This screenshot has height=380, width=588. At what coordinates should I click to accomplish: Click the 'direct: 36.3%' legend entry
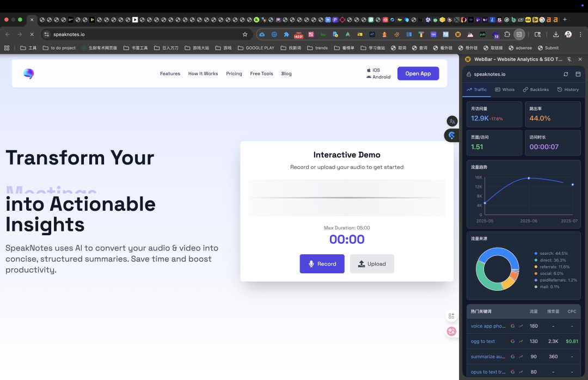(x=550, y=260)
